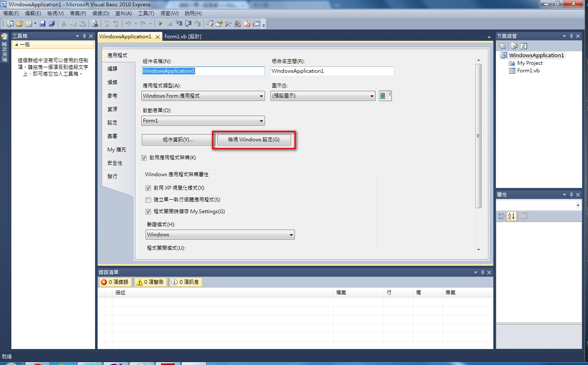Collapse the 一般 group in 工具箱
588x365 pixels.
point(16,45)
